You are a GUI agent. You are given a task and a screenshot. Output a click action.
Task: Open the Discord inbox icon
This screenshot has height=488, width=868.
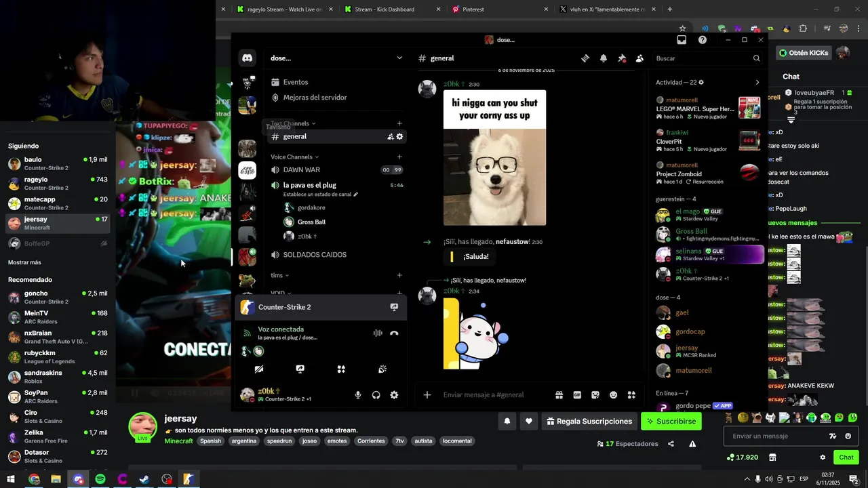coord(682,40)
